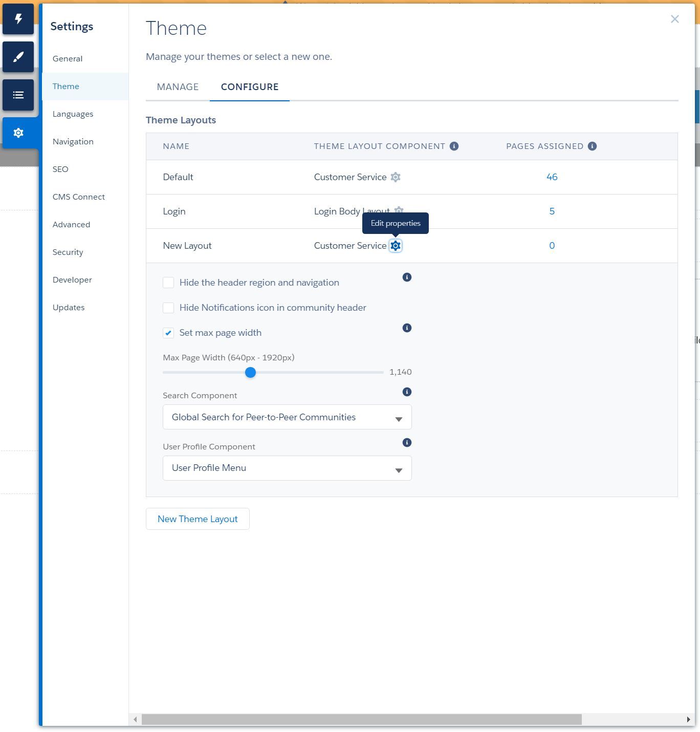This screenshot has width=700, height=732.
Task: Expand the User Profile Component dropdown
Action: (287, 468)
